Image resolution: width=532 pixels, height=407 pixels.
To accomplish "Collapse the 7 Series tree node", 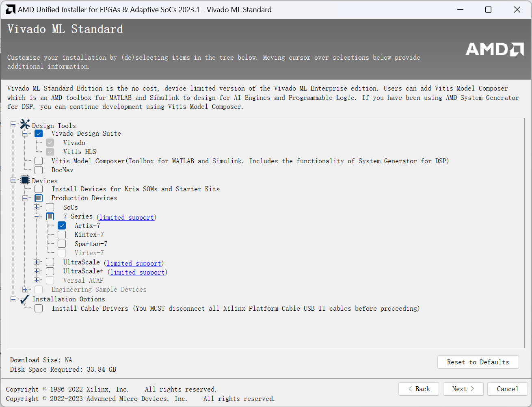I will click(x=37, y=216).
